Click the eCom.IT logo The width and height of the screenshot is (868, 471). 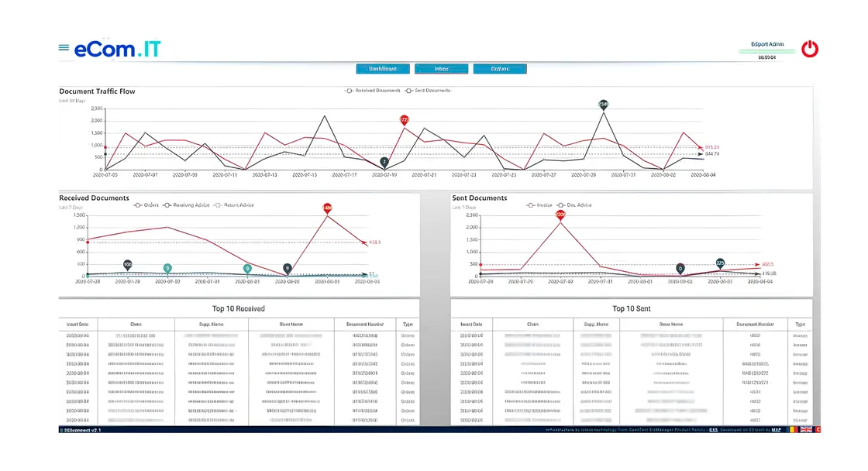[x=117, y=49]
